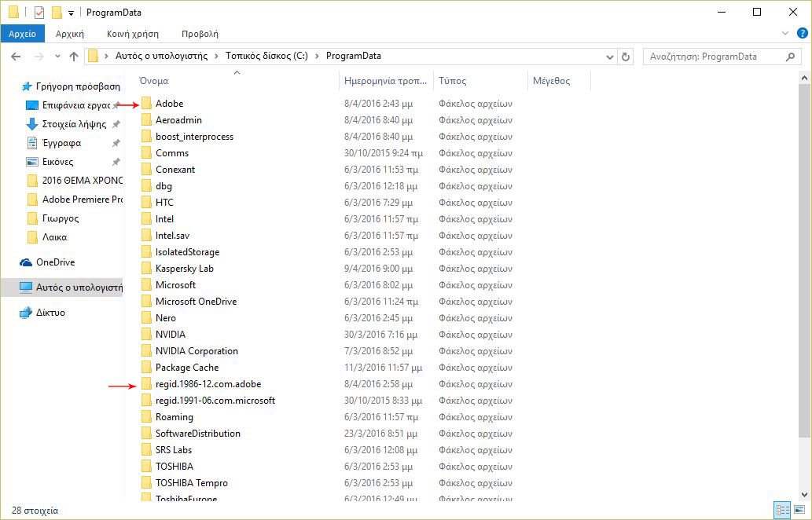This screenshot has height=520, width=812.
Task: Click Τοπικός δίσκος (C:) breadcrumb
Action: 266,56
